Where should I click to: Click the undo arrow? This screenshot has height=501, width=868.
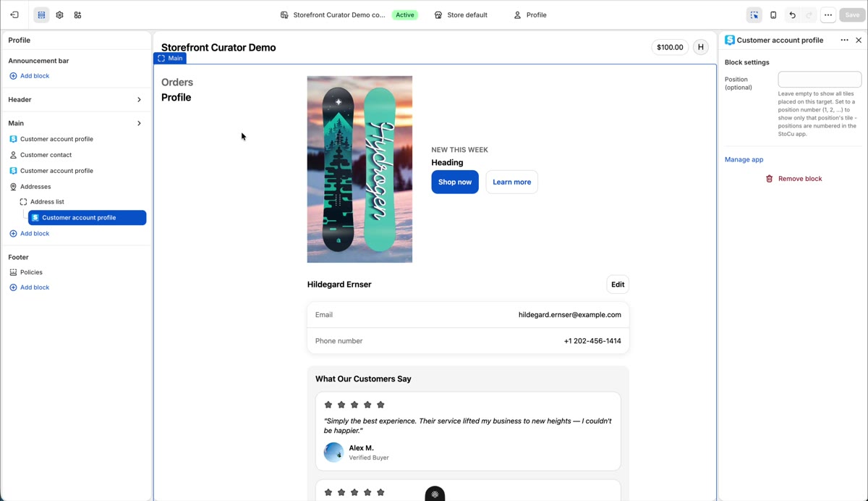[x=793, y=15]
